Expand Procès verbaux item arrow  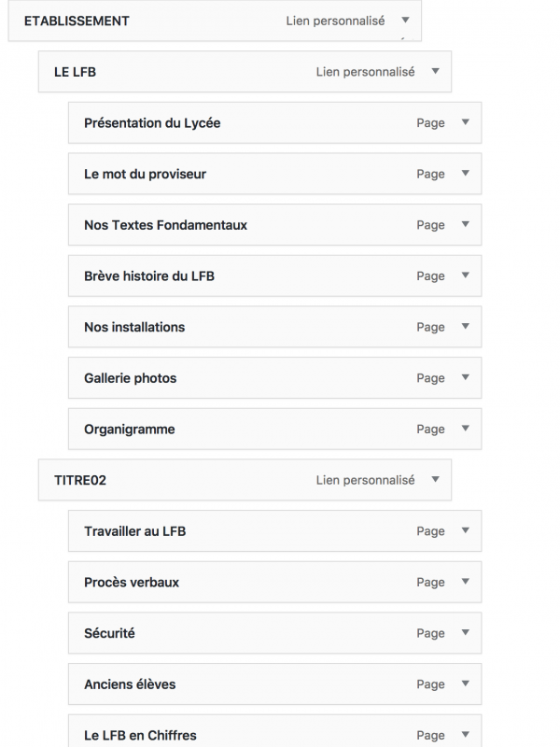465,582
